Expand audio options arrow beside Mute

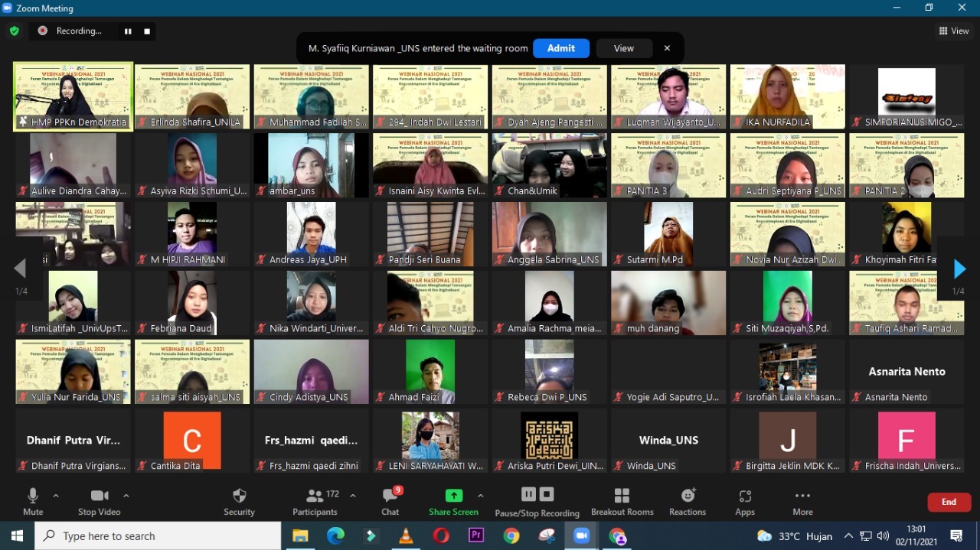[x=56, y=496]
